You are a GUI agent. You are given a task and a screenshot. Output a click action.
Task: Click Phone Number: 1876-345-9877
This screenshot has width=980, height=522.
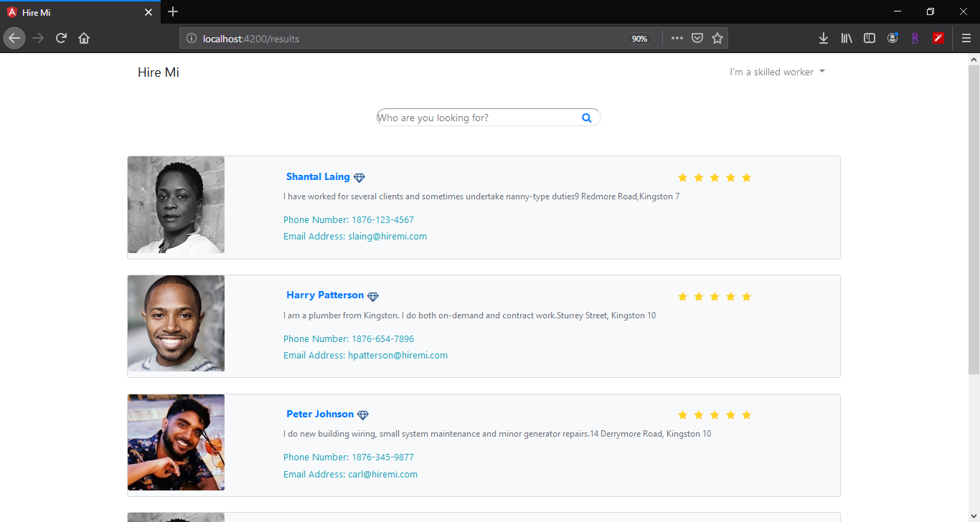[349, 457]
